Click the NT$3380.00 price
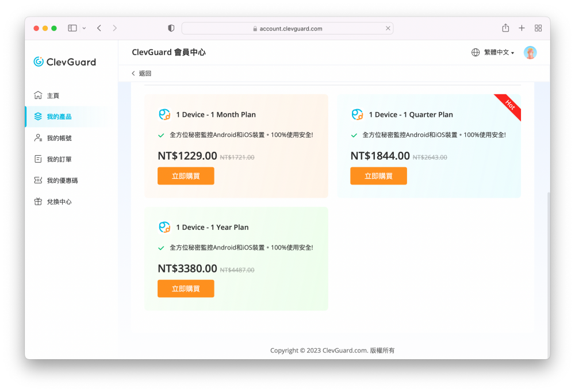575x392 pixels. point(187,268)
